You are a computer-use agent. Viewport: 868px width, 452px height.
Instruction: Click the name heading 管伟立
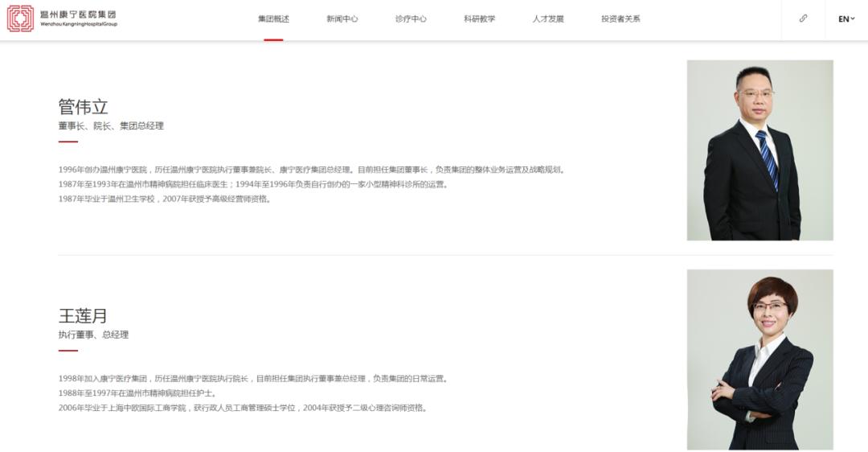(83, 106)
